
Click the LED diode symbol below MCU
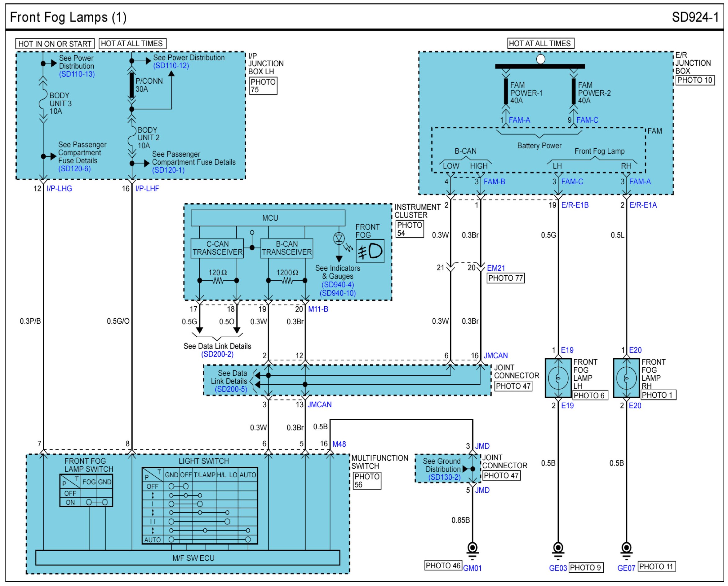[339, 239]
